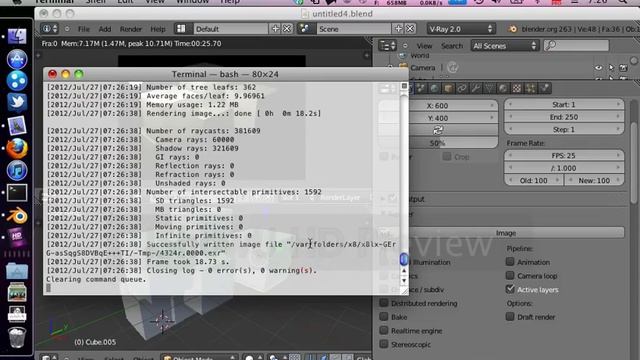Click the frame Start: 1 field
This screenshot has height=360, width=640.
(564, 104)
